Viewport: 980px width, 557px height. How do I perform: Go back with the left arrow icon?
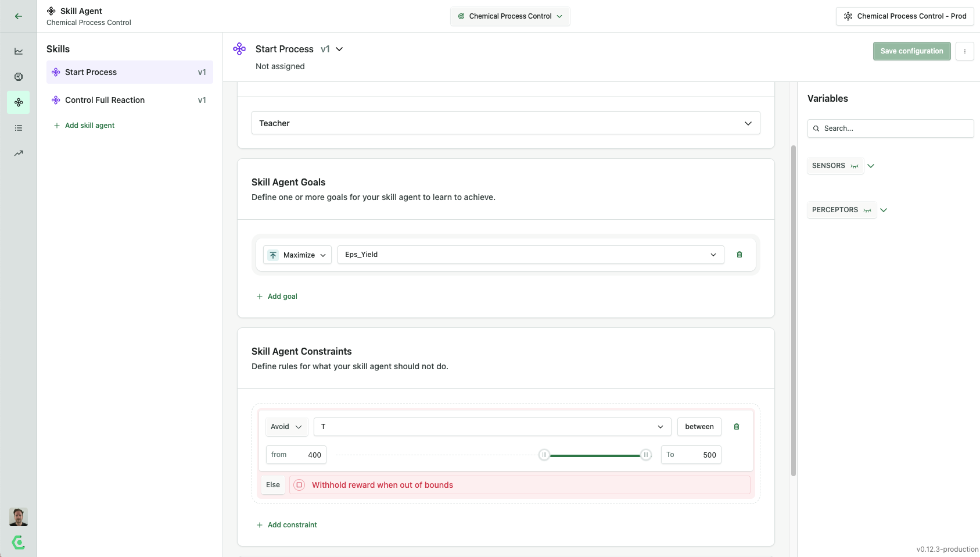click(19, 16)
